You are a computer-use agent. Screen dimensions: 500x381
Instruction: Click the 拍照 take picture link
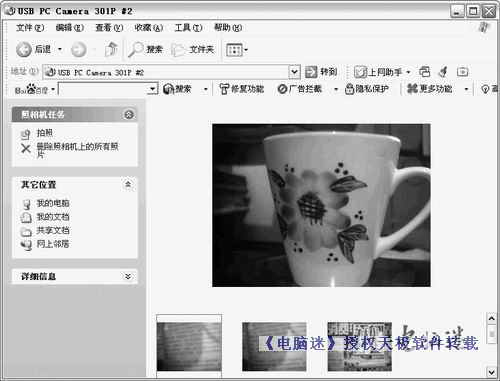tap(44, 133)
